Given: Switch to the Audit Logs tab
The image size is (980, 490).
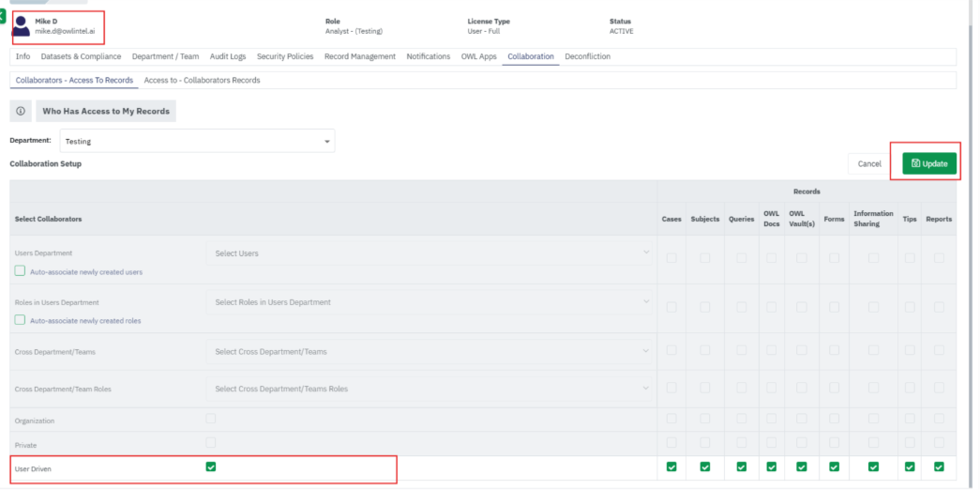Looking at the screenshot, I should pos(227,57).
